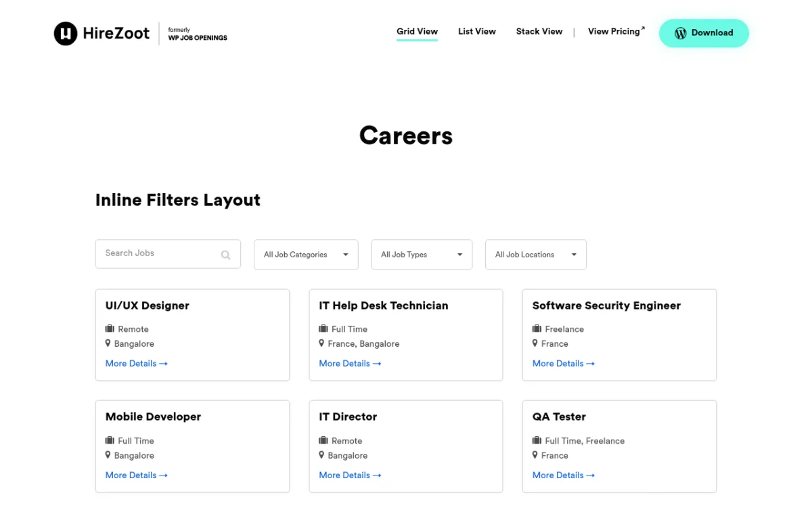Screen dimensions: 812x508
Task: Click the Careers page heading
Action: 406,135
